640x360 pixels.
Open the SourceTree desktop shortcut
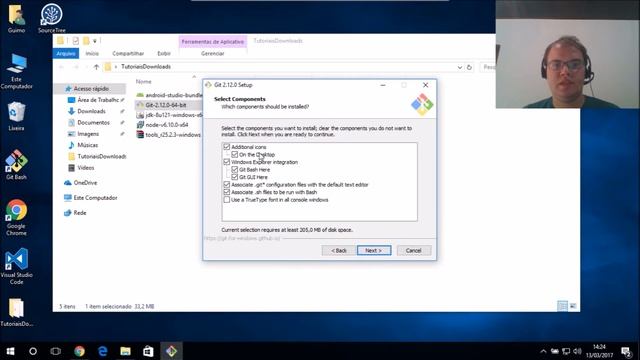tap(51, 18)
